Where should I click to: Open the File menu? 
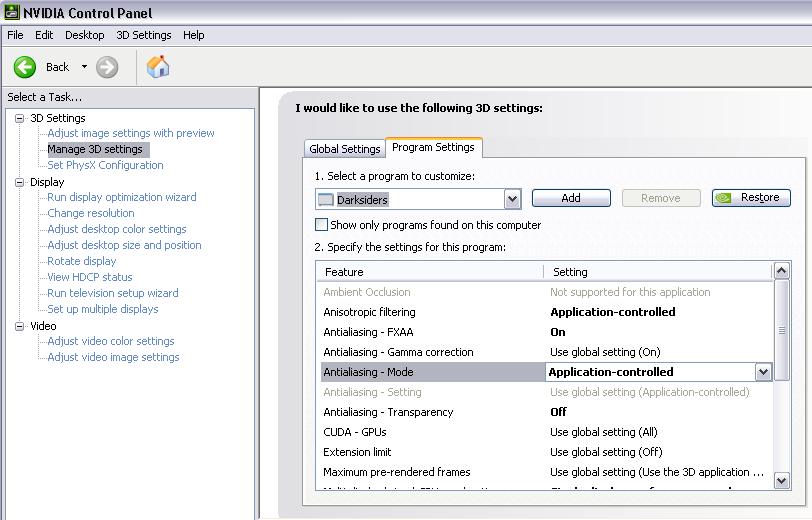[15, 35]
